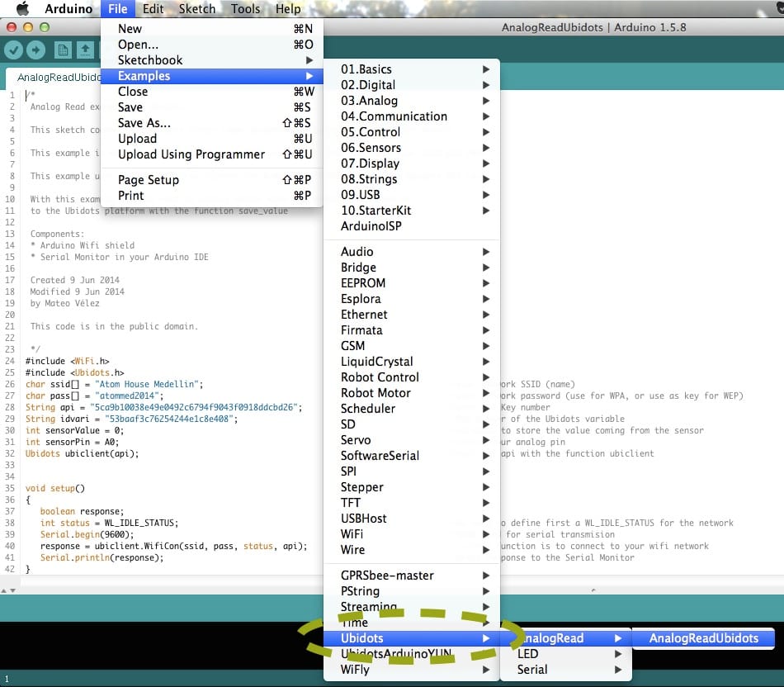The image size is (784, 687).
Task: Click the Upload arrow toolbar icon
Action: [35, 50]
